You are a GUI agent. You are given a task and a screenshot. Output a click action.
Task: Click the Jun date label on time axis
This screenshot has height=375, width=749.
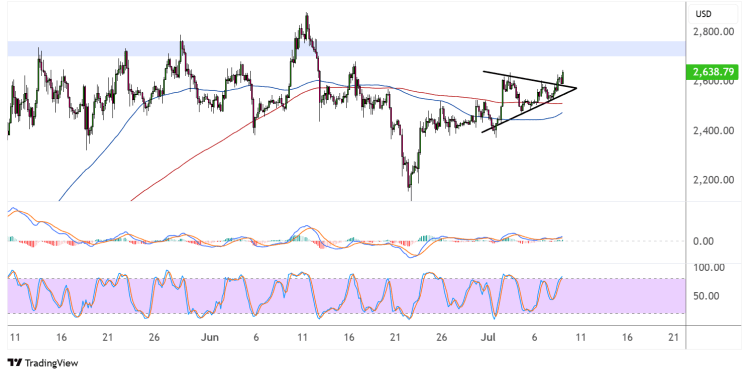coord(209,338)
